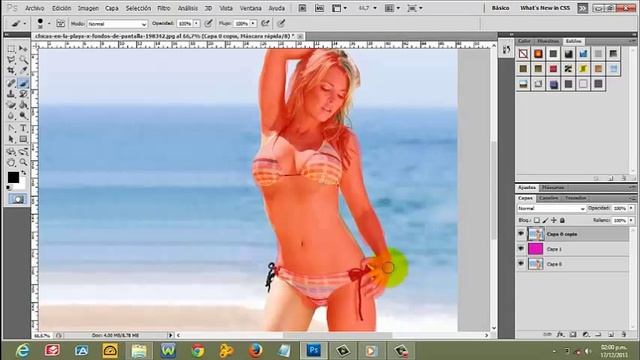Select the Lasso tool
This screenshot has height=360, width=640.
click(x=11, y=60)
